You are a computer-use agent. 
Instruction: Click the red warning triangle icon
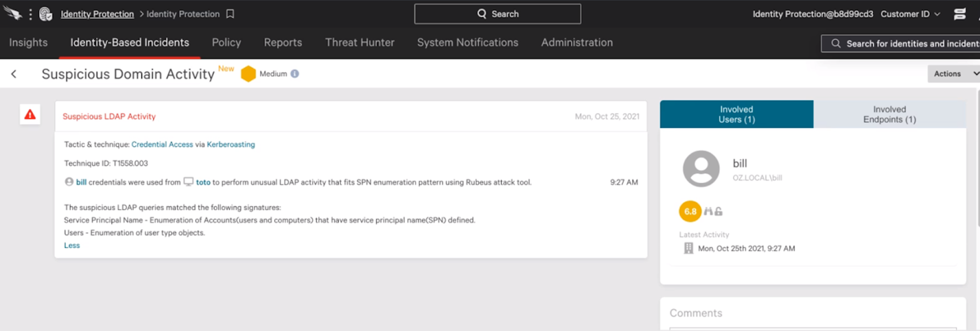(30, 114)
